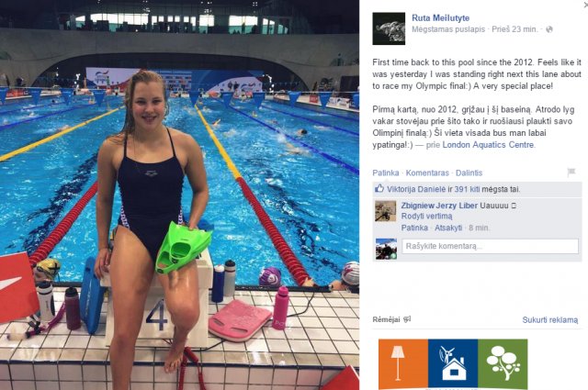The width and height of the screenshot is (588, 390).
Task: Click Zbigniew Jerzy Liber commenter name
Action: [x=439, y=206]
